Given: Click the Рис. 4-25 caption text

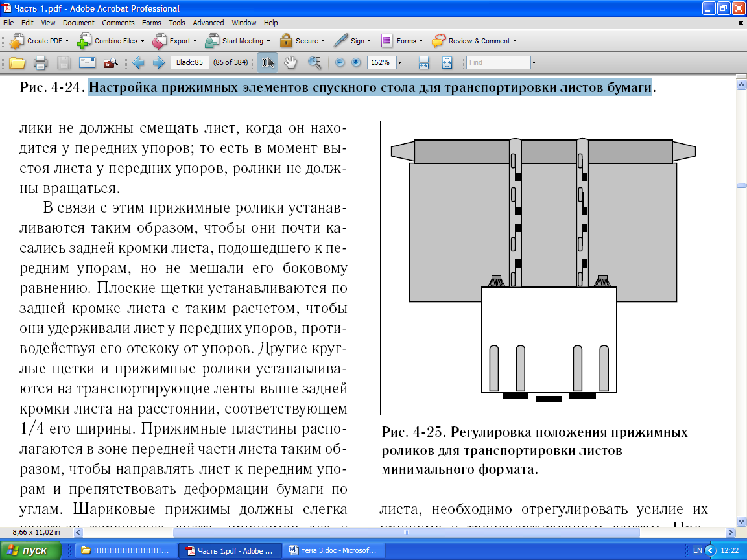Looking at the screenshot, I should pos(534,450).
